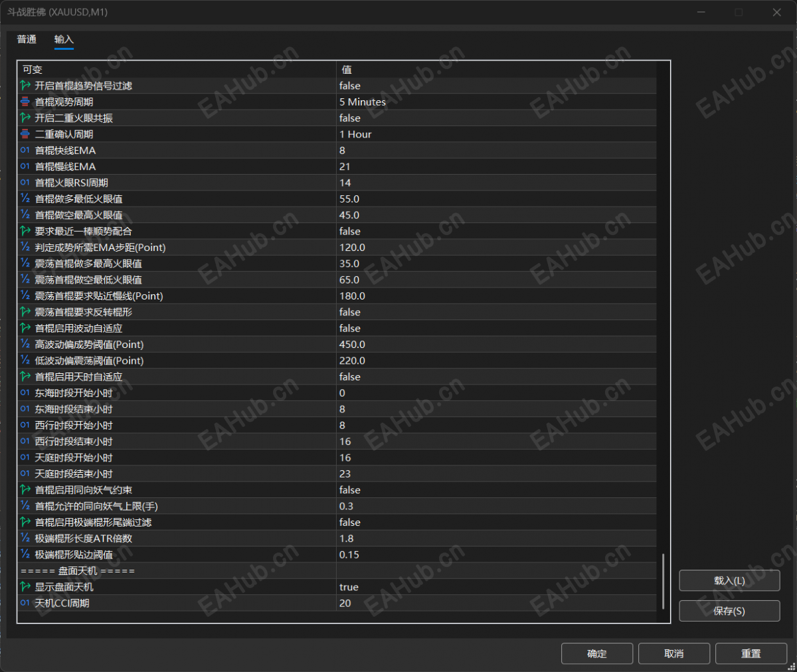Click the 保存(S) button
Viewport: 797px width, 672px height.
tap(729, 611)
